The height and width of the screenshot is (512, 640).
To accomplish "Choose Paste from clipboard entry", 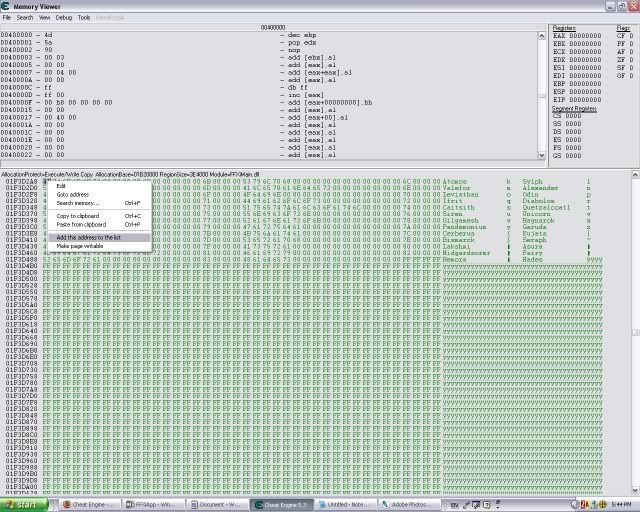I will [99, 225].
